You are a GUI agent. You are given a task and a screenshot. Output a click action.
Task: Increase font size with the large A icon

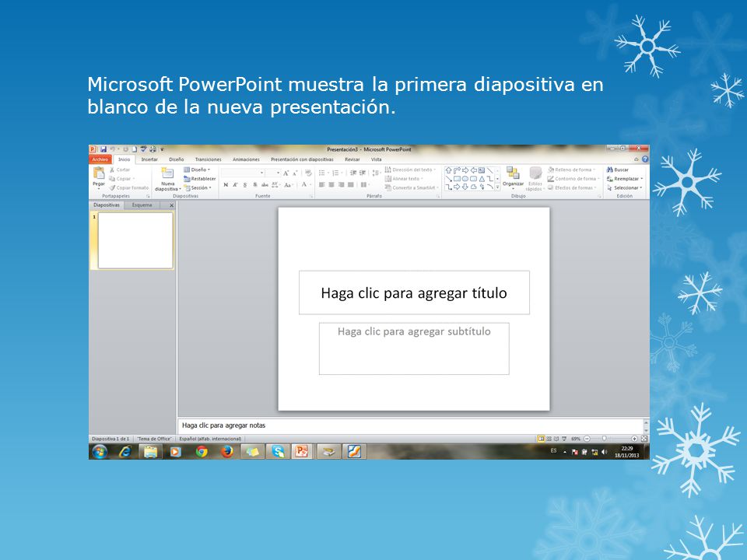coord(286,173)
